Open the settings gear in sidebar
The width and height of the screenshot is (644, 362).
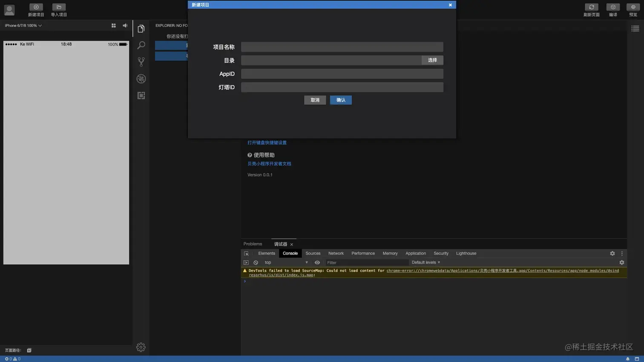coord(141,347)
